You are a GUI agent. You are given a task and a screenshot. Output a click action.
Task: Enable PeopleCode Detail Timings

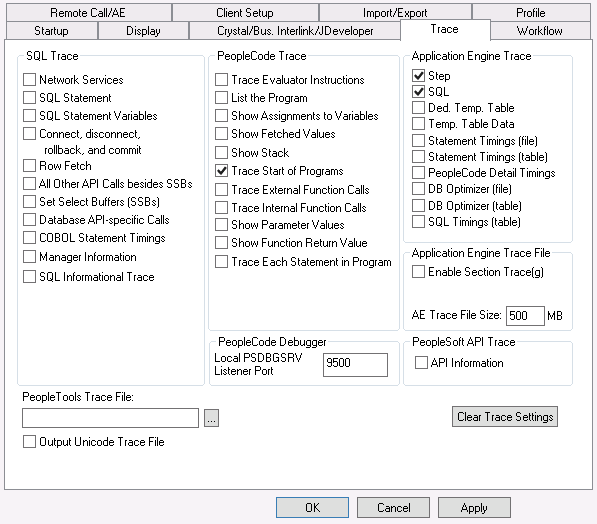(x=418, y=173)
